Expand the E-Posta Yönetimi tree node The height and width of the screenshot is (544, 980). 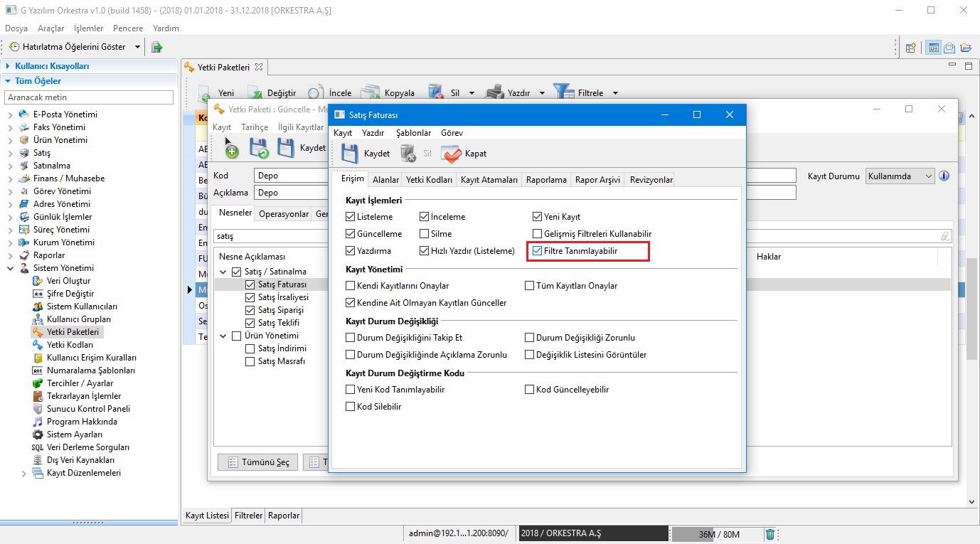[x=10, y=114]
